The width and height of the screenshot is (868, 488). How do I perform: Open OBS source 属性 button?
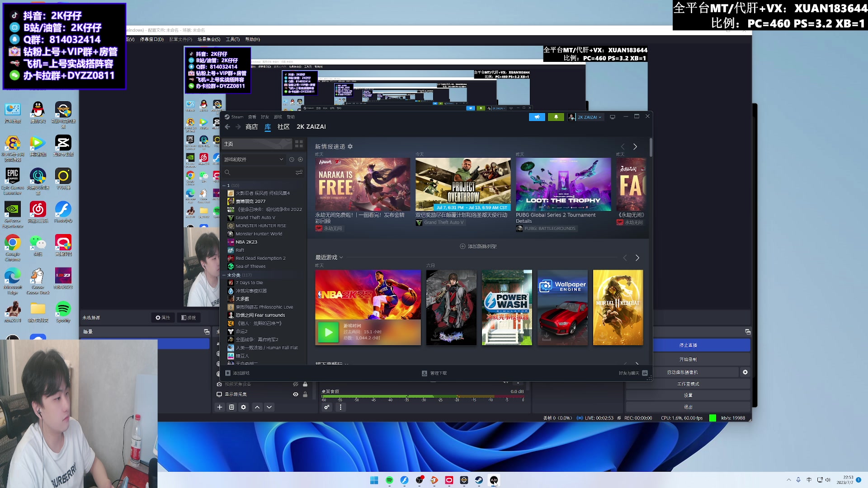point(163,318)
